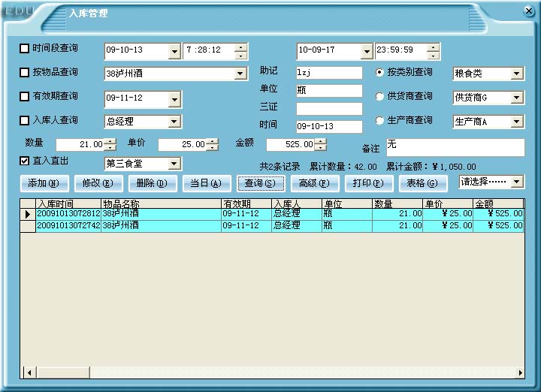Click the 打印(P) button
The image size is (541, 392).
point(369,183)
